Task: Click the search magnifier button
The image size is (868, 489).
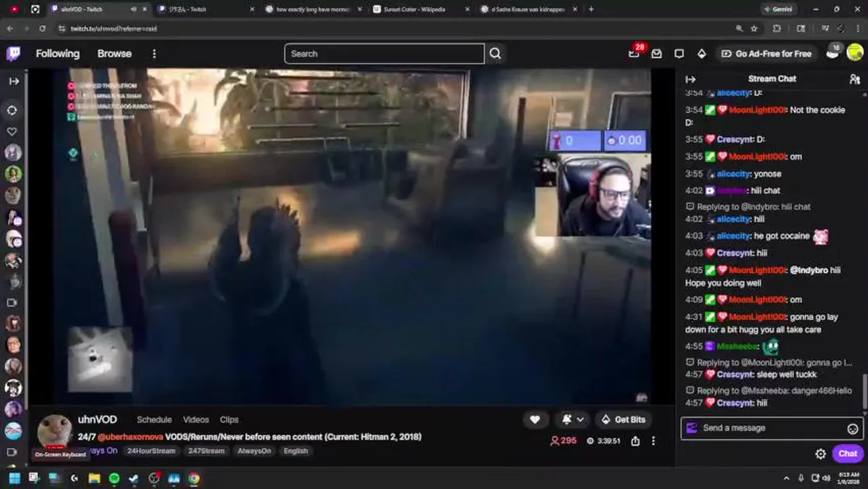Action: coord(495,54)
